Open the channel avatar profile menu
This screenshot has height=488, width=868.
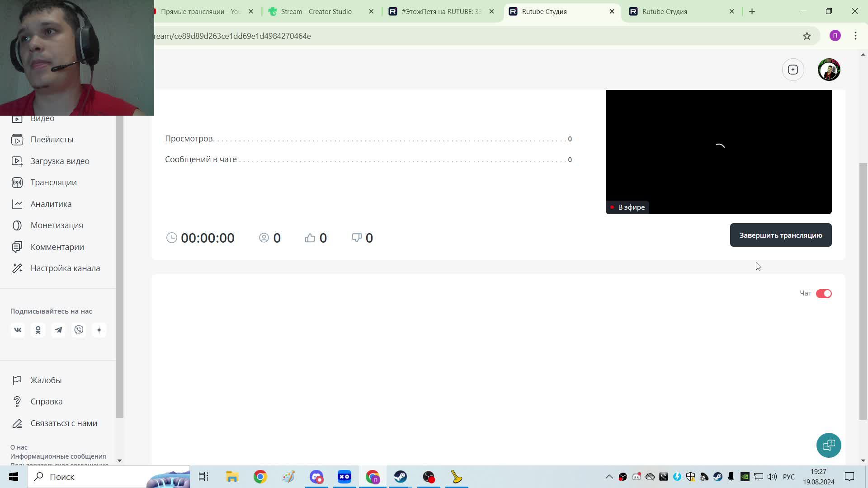828,70
